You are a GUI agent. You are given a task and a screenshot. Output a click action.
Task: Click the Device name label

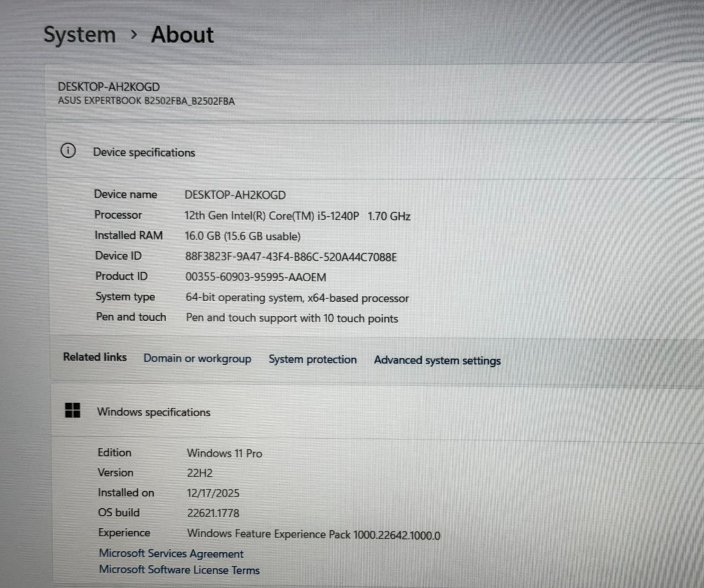pos(126,194)
